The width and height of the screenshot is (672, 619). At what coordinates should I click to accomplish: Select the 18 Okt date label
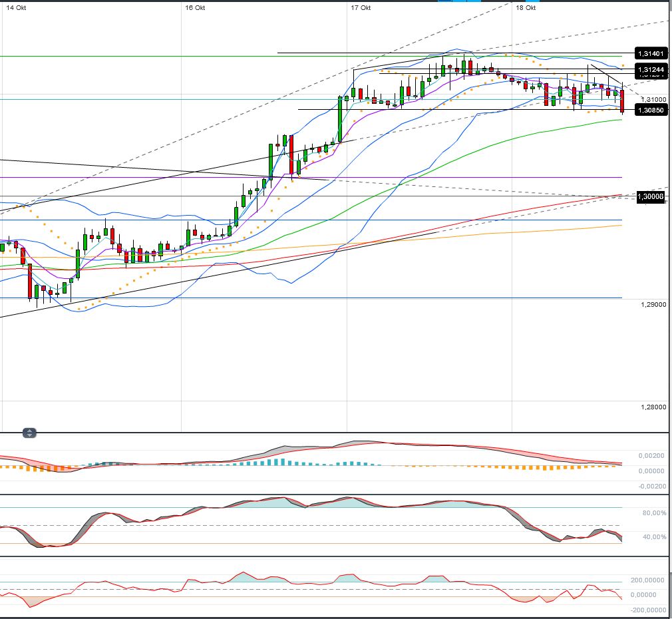pos(526,7)
